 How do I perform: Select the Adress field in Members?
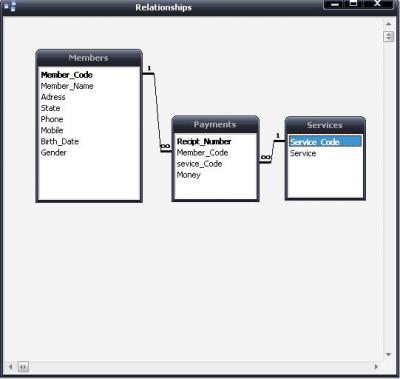pos(53,97)
